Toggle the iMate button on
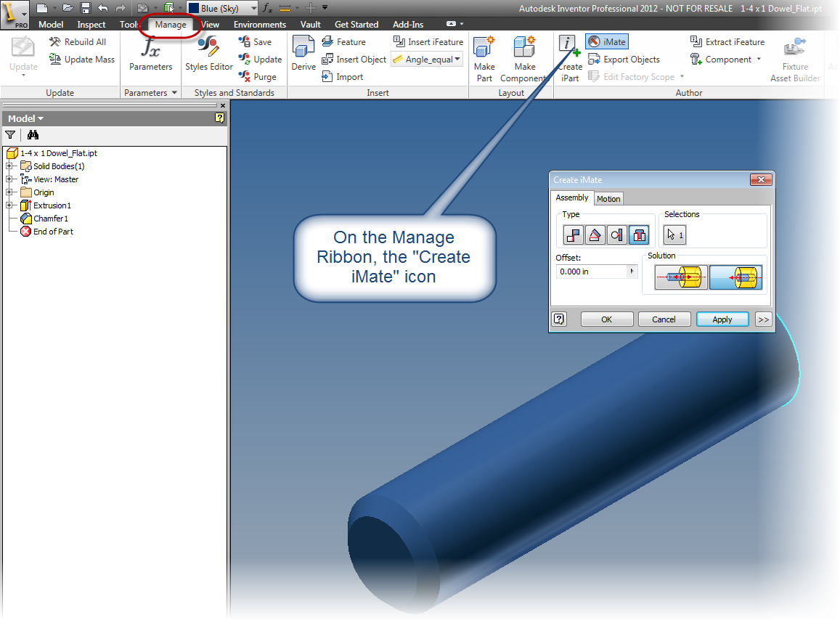The height and width of the screenshot is (620, 840). 606,41
